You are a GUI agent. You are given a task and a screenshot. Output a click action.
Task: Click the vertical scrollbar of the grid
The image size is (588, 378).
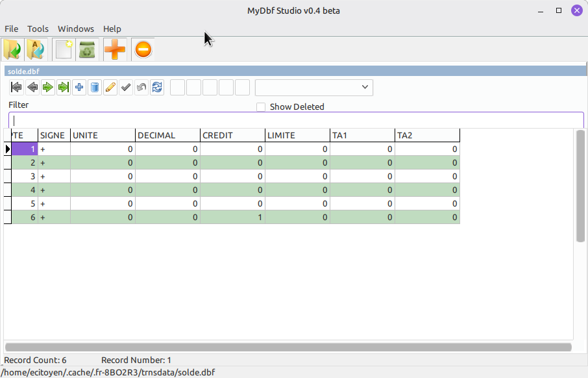tap(580, 186)
